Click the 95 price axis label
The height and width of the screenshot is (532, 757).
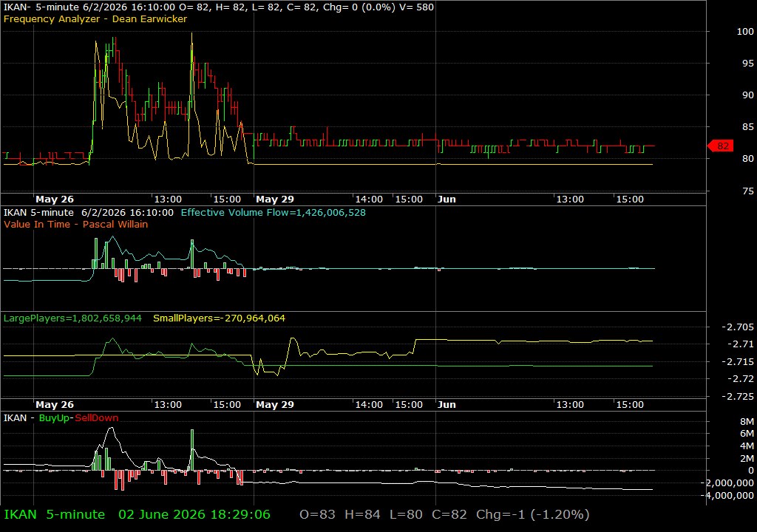pos(748,64)
